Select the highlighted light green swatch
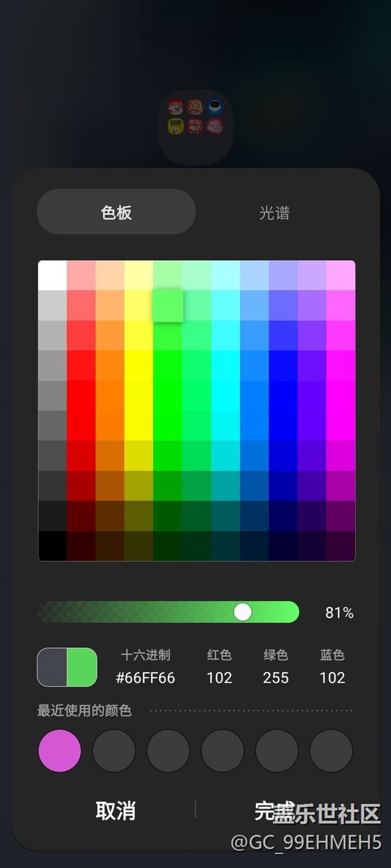This screenshot has height=868, width=391. tap(168, 305)
